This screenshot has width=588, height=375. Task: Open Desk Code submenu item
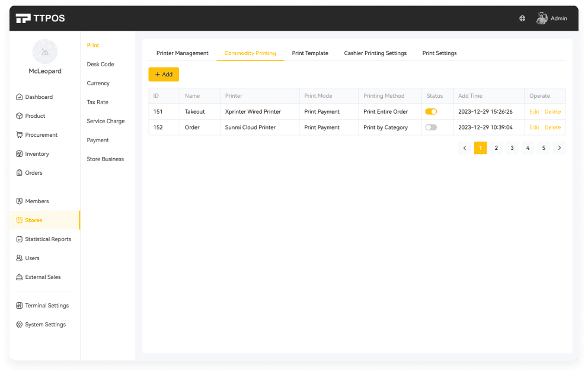pyautogui.click(x=101, y=65)
